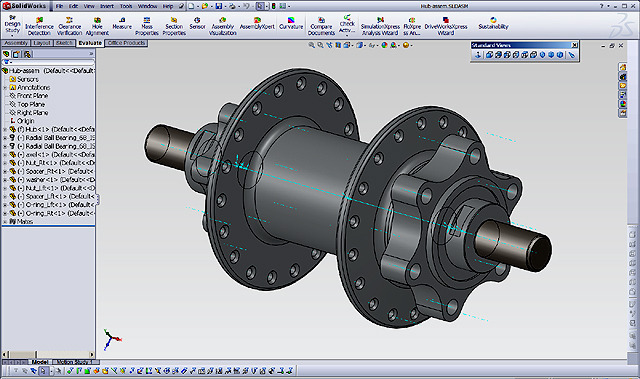The image size is (640, 379).
Task: Switch to Office Products tab
Action: coord(126,43)
